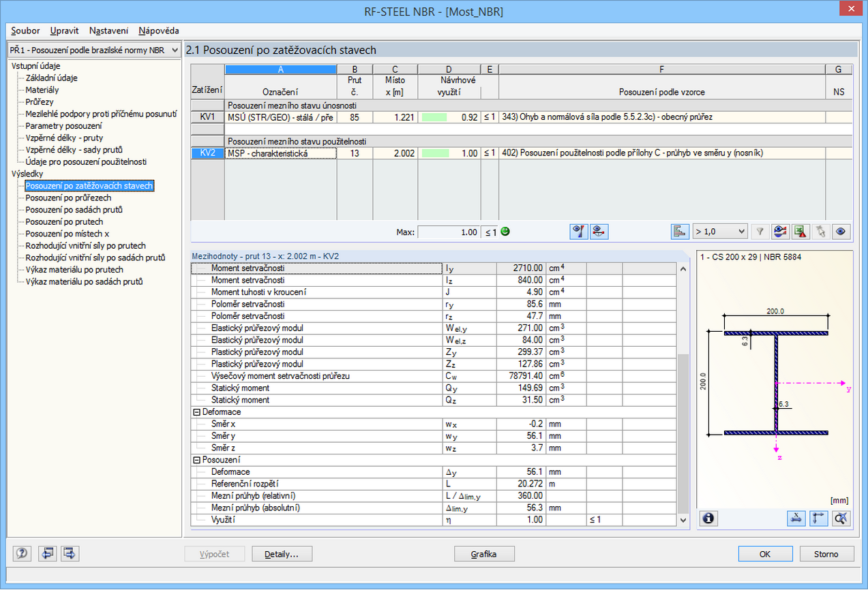The width and height of the screenshot is (868, 590).
Task: Go to the next module window icon
Action: coord(70,554)
